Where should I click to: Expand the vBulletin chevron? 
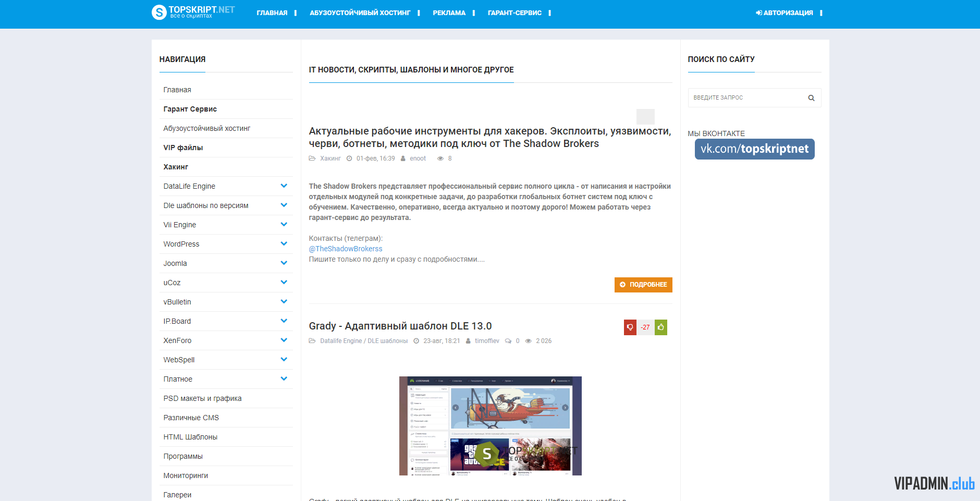tap(284, 301)
